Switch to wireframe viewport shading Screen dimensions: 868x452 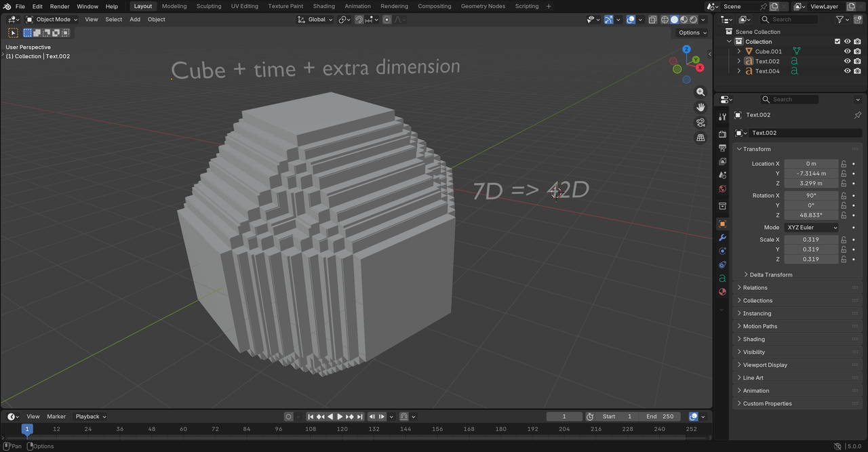coord(665,20)
